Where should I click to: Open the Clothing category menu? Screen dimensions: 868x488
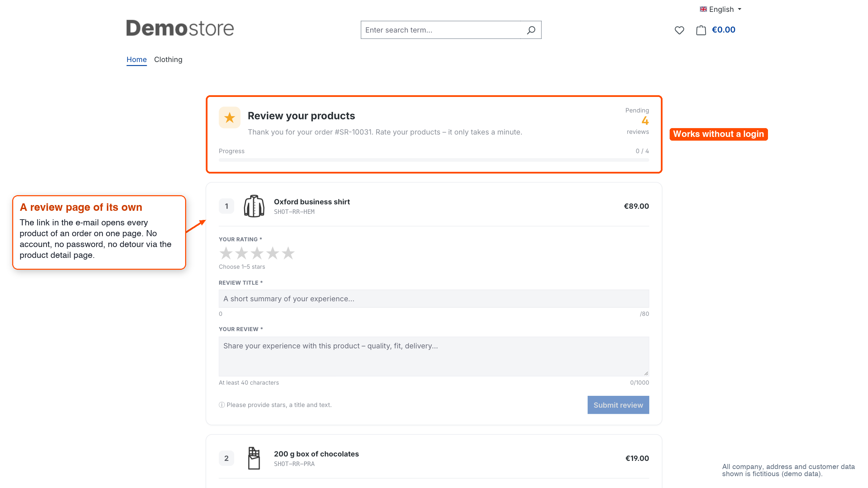(168, 60)
